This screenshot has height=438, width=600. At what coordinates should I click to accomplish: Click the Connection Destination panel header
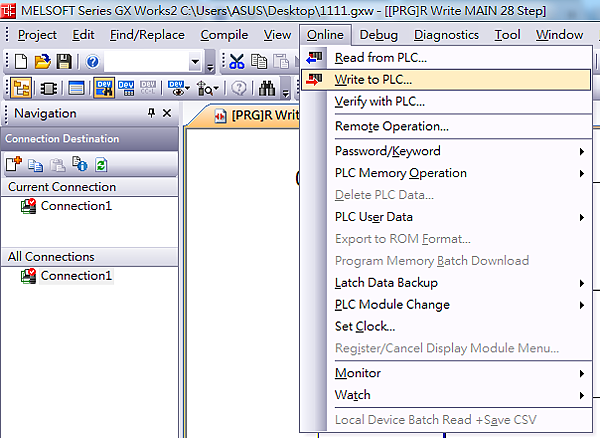[x=90, y=138]
